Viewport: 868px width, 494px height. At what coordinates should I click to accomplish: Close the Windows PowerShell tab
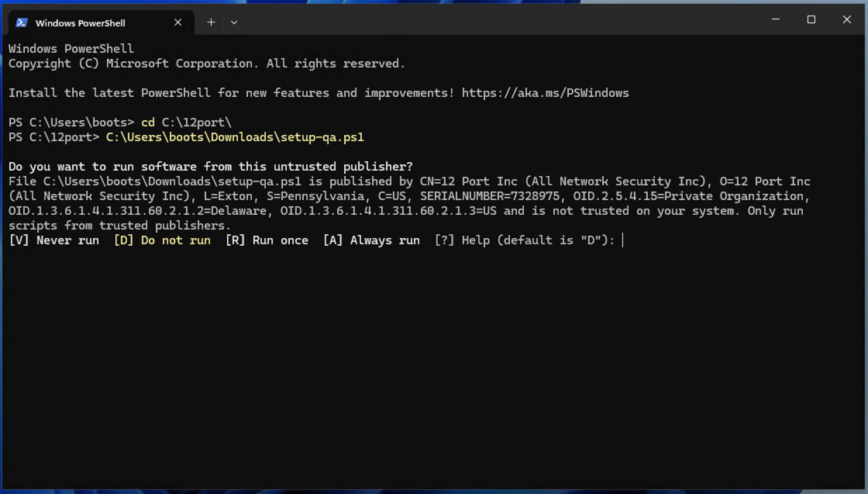(177, 22)
